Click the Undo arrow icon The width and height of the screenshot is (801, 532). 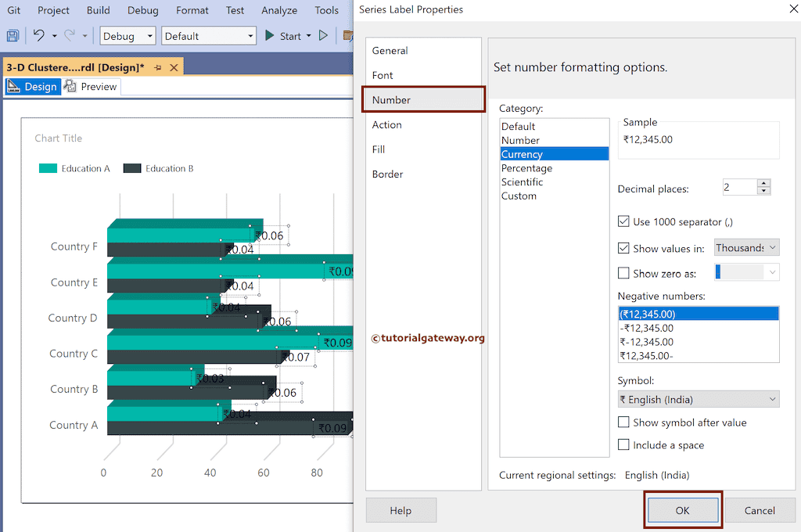point(40,35)
